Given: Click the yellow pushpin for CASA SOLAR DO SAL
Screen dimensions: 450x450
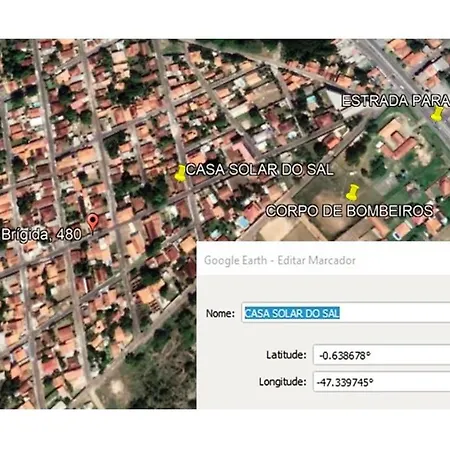Looking at the screenshot, I should (180, 173).
